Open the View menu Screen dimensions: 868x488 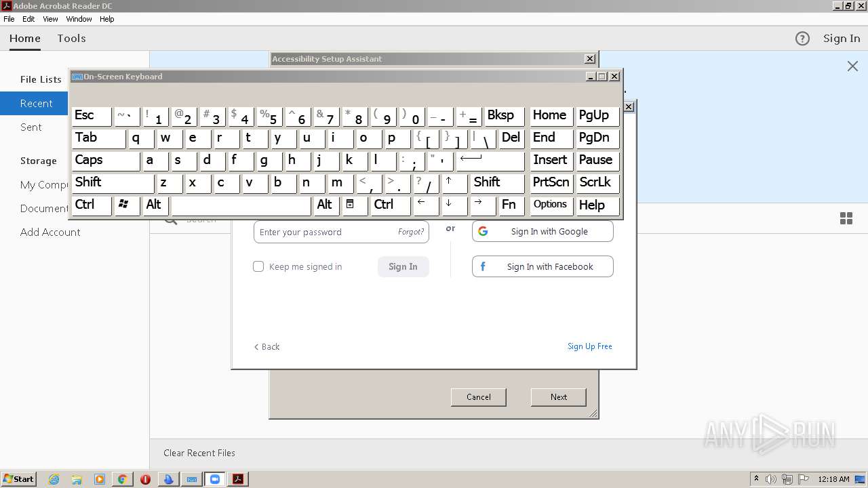(51, 19)
